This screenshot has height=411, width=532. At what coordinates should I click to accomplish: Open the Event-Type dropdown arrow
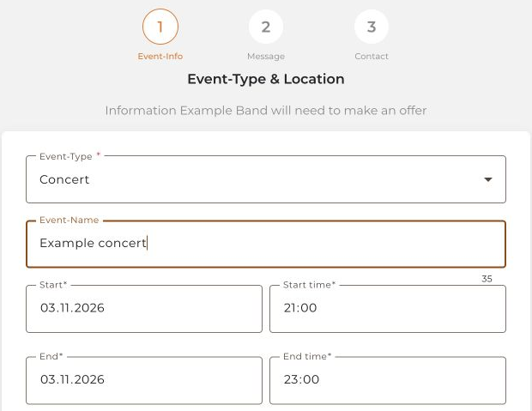click(x=488, y=179)
